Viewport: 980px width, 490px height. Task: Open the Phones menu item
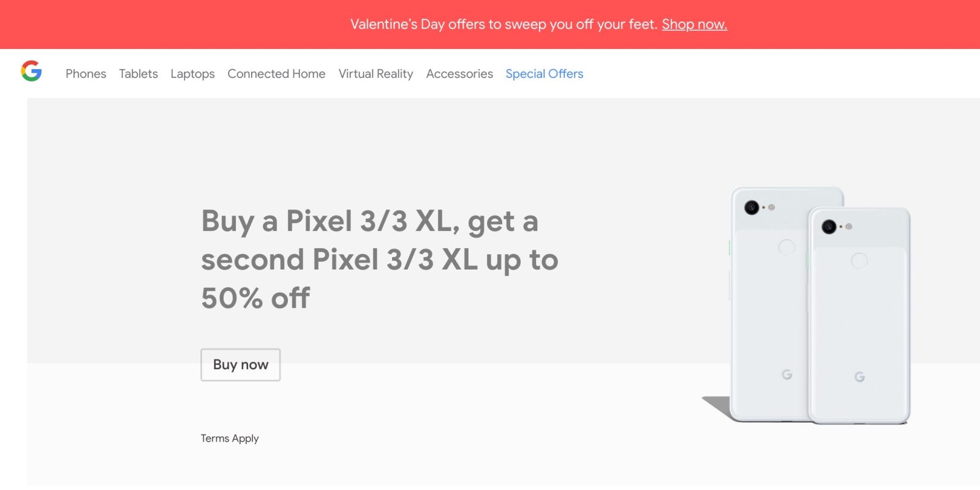click(86, 74)
